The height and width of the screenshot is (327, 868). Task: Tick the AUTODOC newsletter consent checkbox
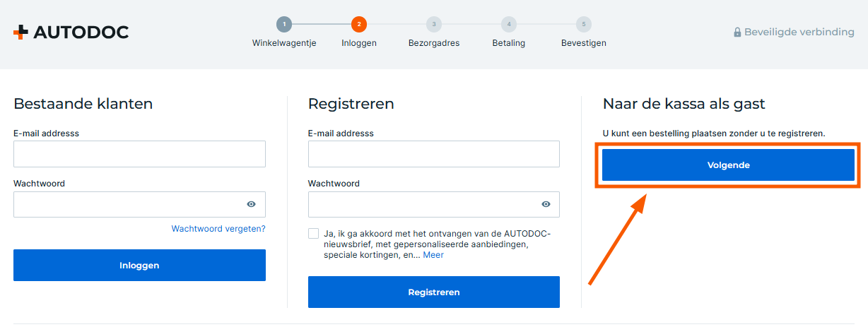tap(314, 234)
